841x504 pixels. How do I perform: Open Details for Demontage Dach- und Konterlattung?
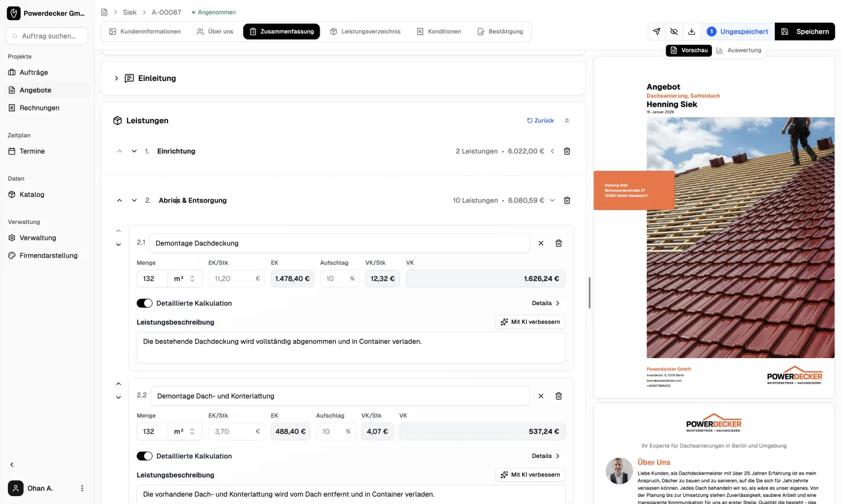[546, 456]
